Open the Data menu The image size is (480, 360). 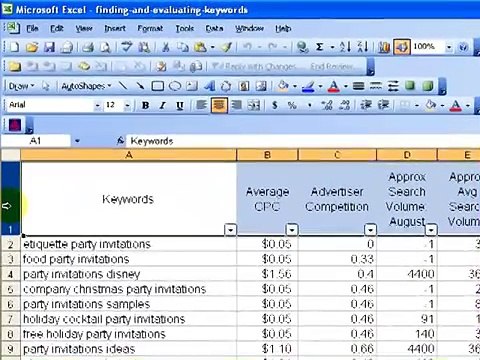(214, 28)
